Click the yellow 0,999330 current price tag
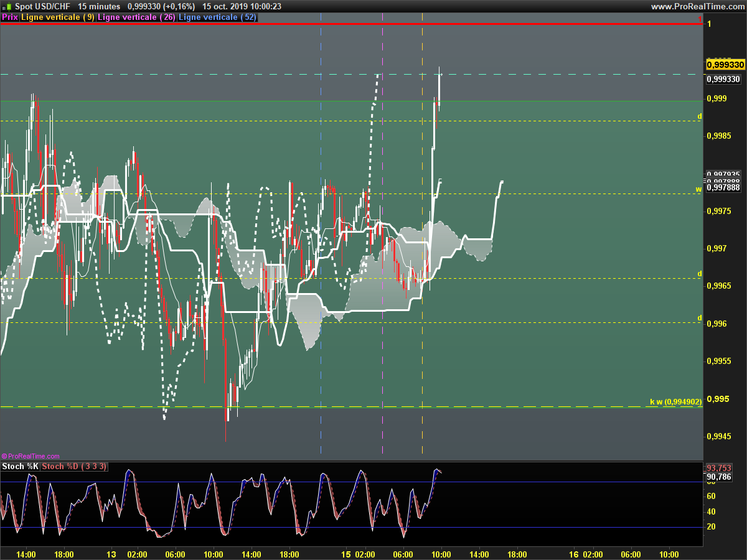The width and height of the screenshot is (747, 560). [726, 65]
